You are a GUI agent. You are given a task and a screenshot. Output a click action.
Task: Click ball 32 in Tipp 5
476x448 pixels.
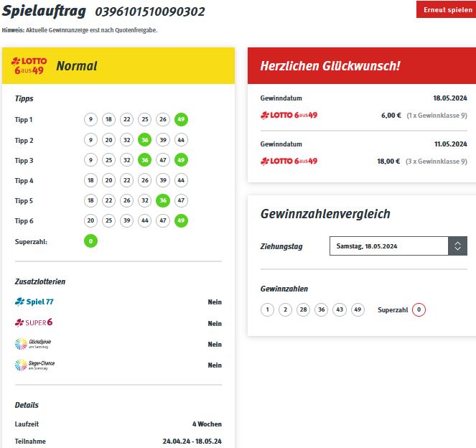tap(145, 200)
